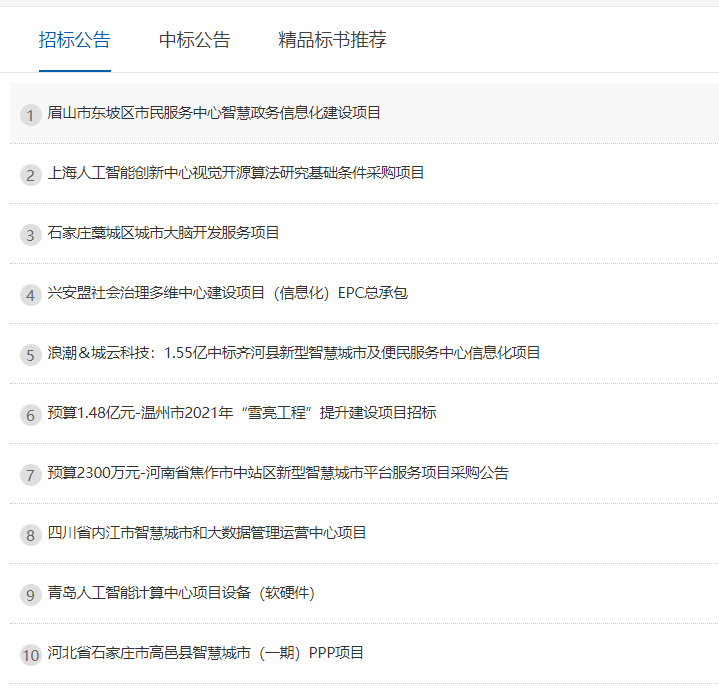Select the 精品标书推荐 tab
This screenshot has width=719, height=693.
(x=332, y=40)
